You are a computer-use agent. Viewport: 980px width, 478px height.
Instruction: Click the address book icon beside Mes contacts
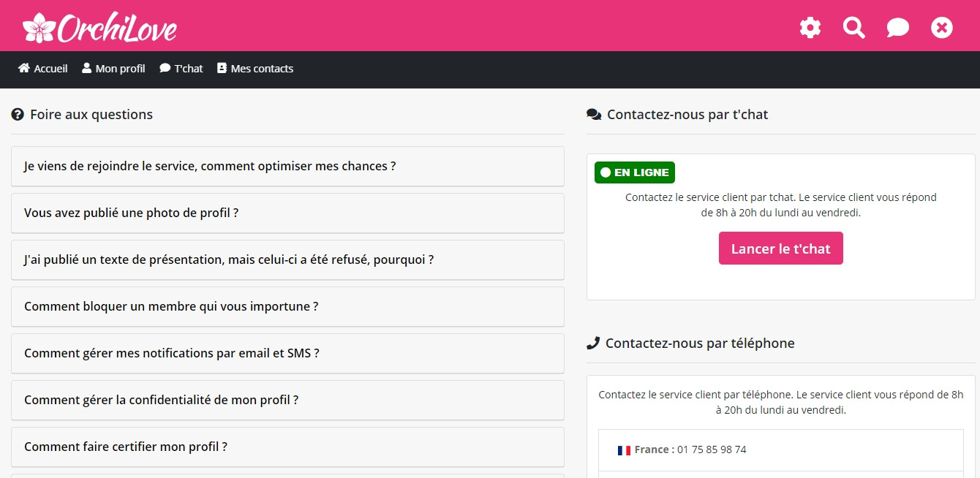(x=222, y=68)
